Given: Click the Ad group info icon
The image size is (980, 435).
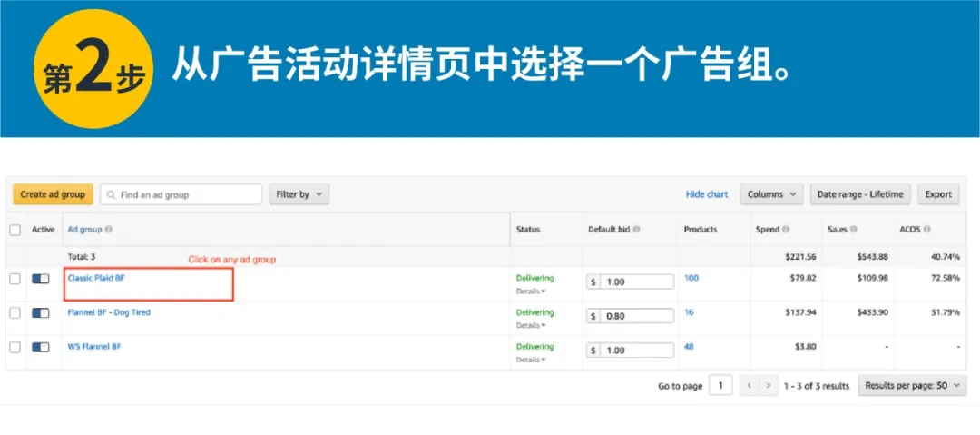Looking at the screenshot, I should click(x=109, y=230).
